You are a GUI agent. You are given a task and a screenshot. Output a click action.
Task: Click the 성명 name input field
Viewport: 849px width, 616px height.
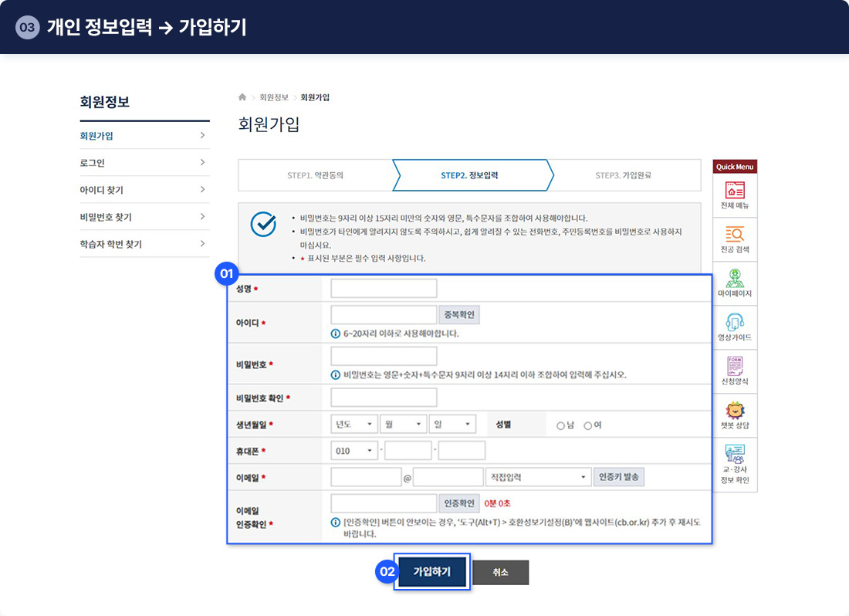tap(384, 289)
